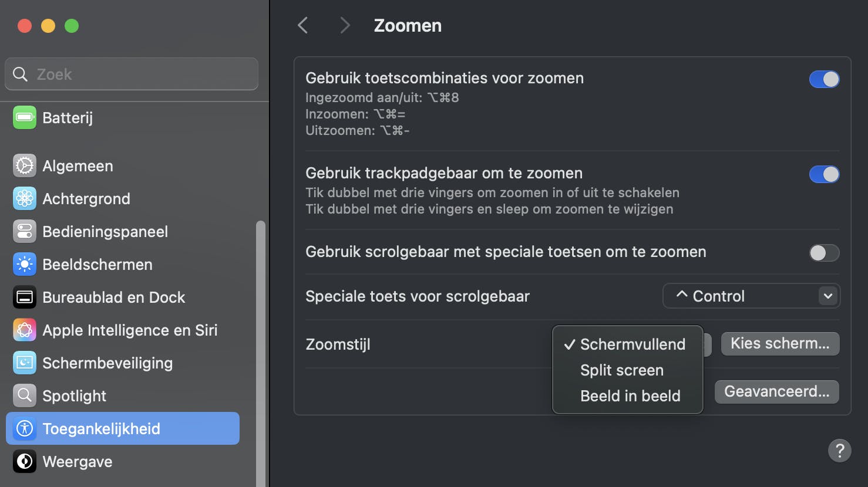The image size is (868, 487).
Task: Open the Spotlight magnifier icon
Action: point(24,395)
